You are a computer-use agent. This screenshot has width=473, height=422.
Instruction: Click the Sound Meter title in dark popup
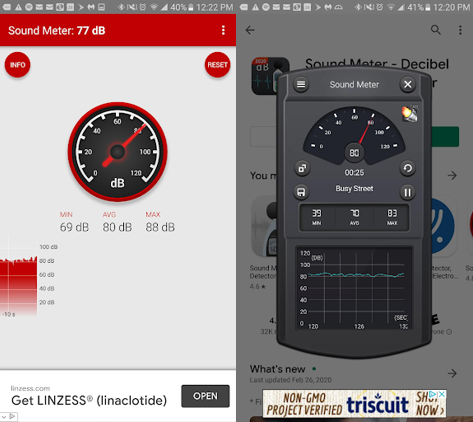tap(354, 85)
